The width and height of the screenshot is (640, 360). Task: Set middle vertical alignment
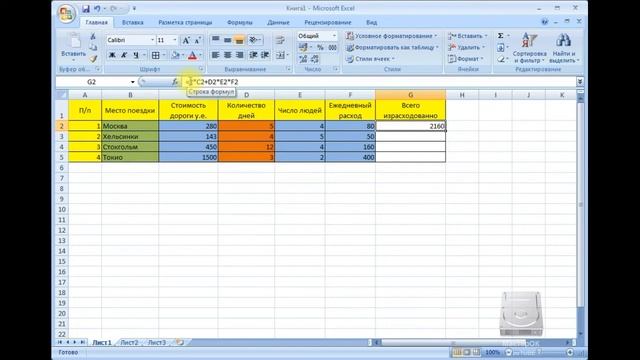click(x=227, y=40)
